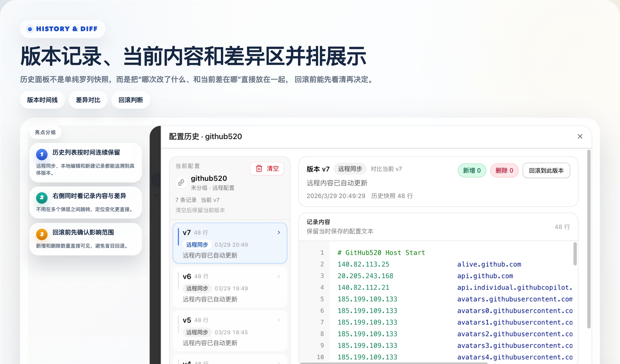
Task: Click the code area vertical scrollbar
Action: pos(575,254)
